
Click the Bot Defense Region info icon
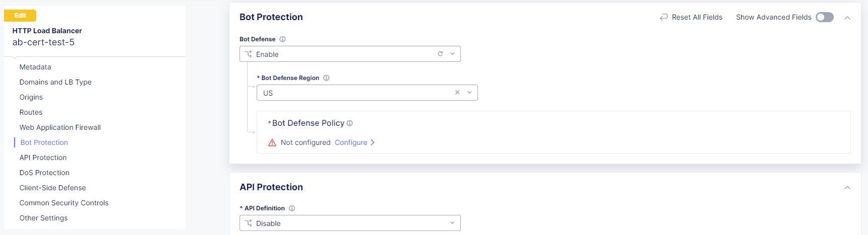(x=327, y=78)
